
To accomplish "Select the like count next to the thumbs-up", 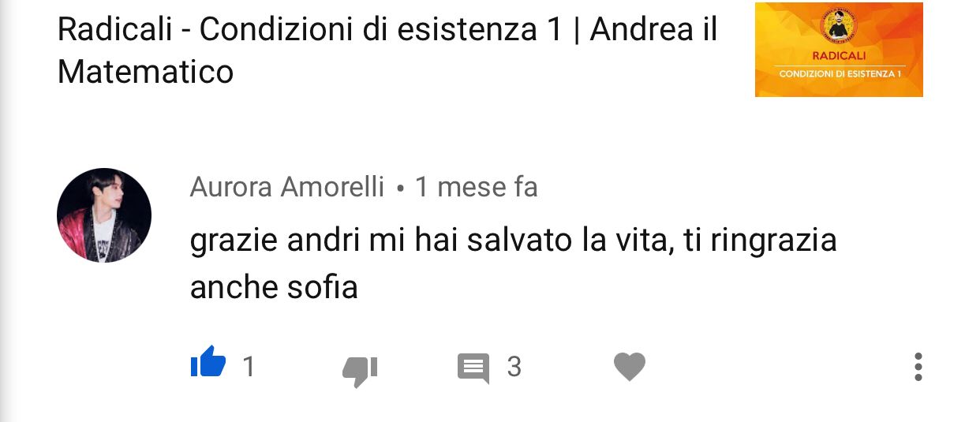I will pyautogui.click(x=249, y=367).
